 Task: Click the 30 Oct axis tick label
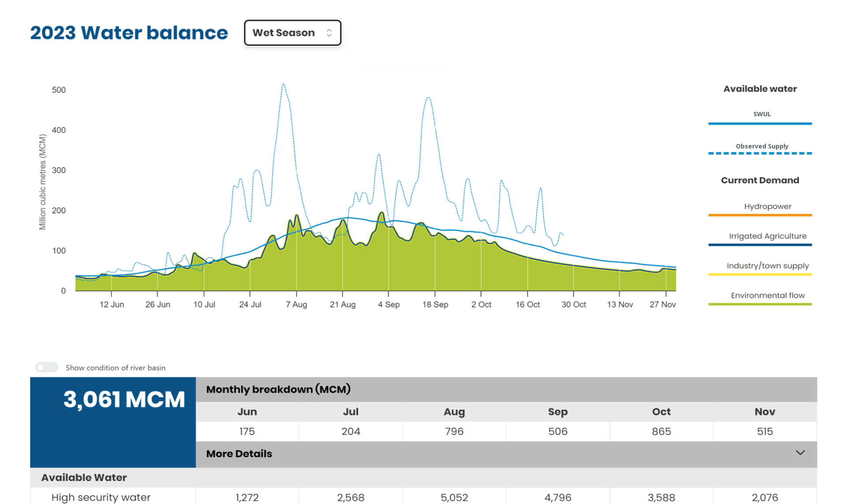tap(574, 304)
